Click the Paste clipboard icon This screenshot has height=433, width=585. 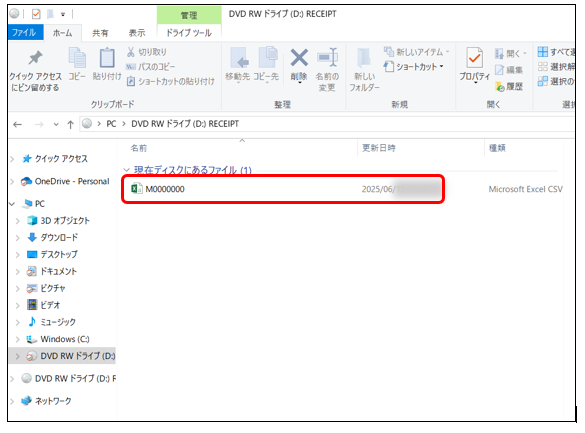(107, 58)
